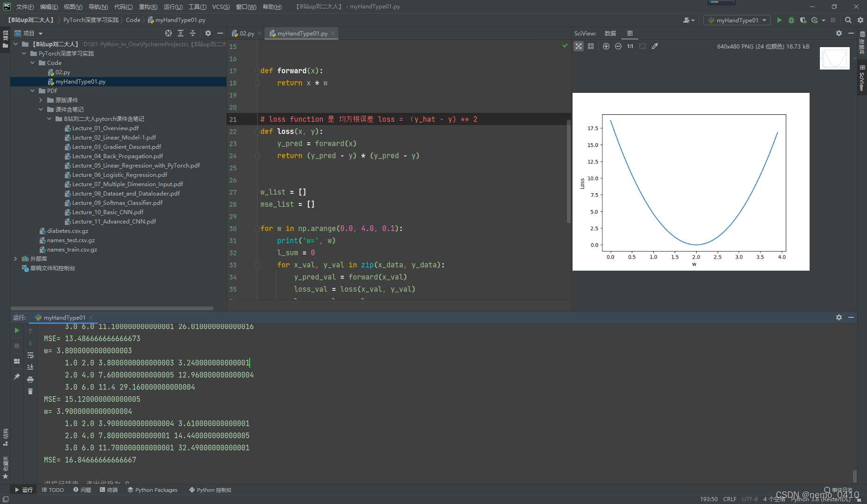Image resolution: width=867 pixels, height=504 pixels.
Task: Open the 终端 terminal tool window
Action: 109,490
